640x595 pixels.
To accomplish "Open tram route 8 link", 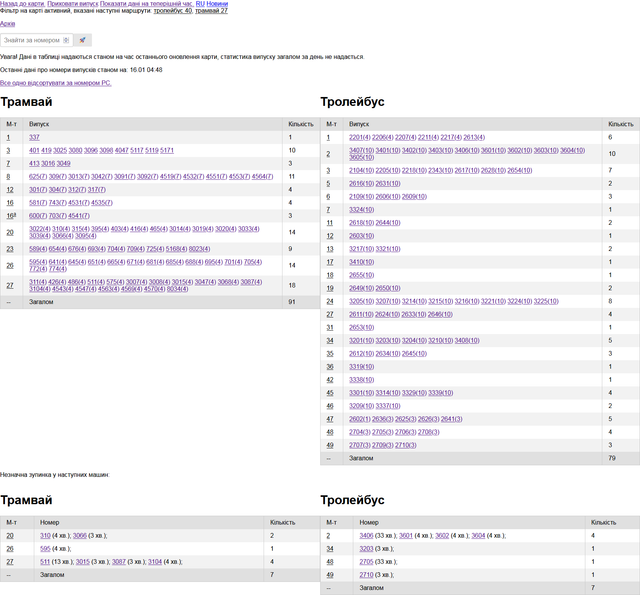I will tap(8, 177).
